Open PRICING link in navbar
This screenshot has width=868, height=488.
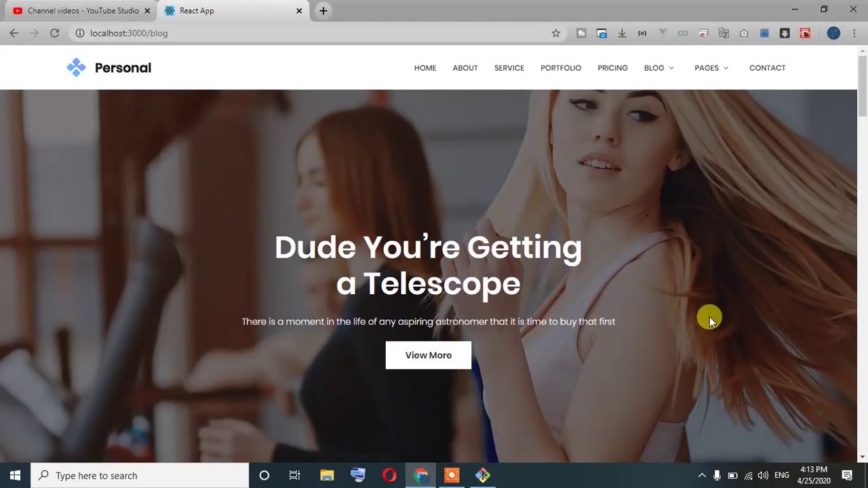[x=612, y=68]
